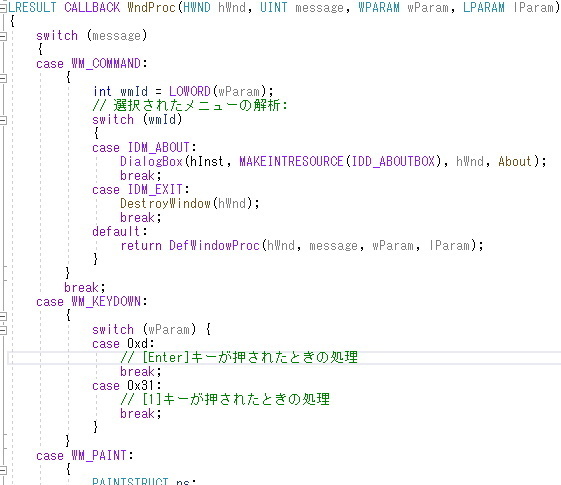Click break; under the DialogBox line

point(141,176)
